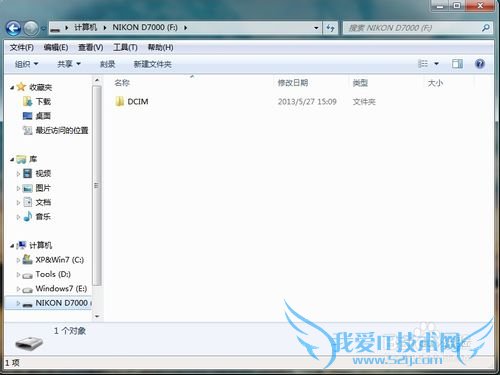The height and width of the screenshot is (375, 500).
Task: Click the navigation pane scrollbar thumb
Action: coord(97,185)
